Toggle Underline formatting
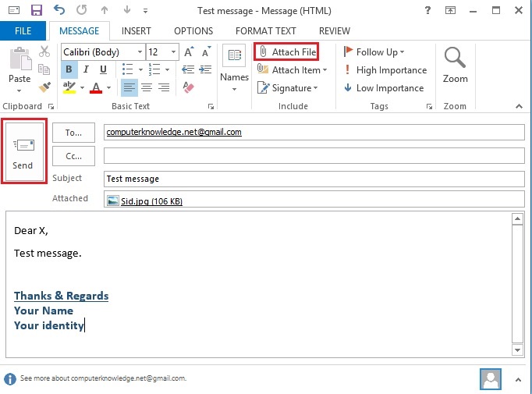 coord(103,69)
